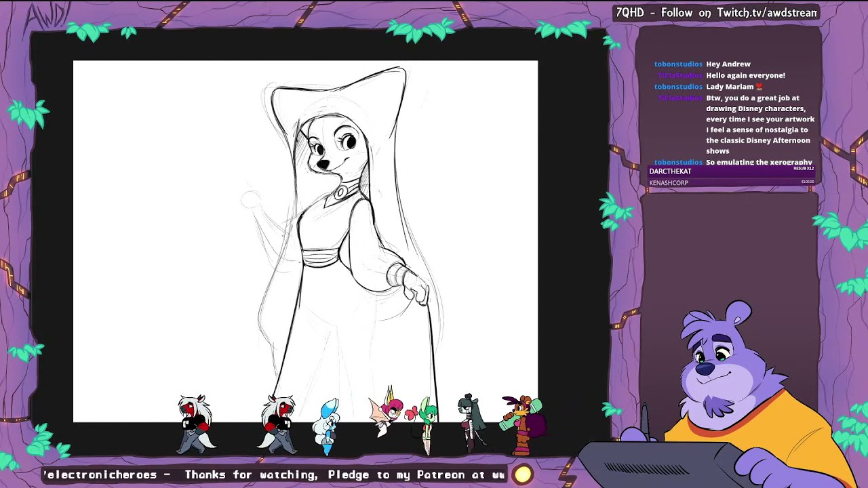Click the green-haired chibi avatar

tap(425, 426)
